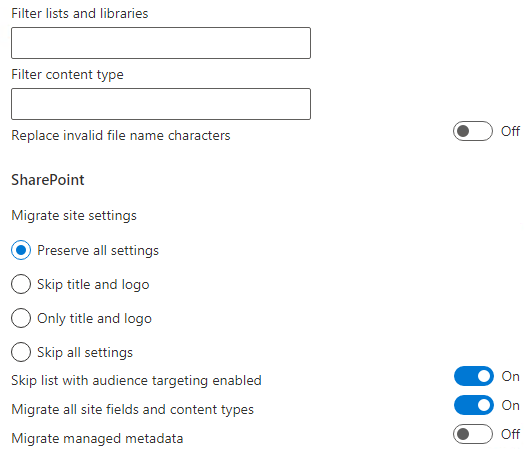This screenshot has height=449, width=527.
Task: Click the Off label beside Replace invalid characters
Action: click(x=510, y=131)
